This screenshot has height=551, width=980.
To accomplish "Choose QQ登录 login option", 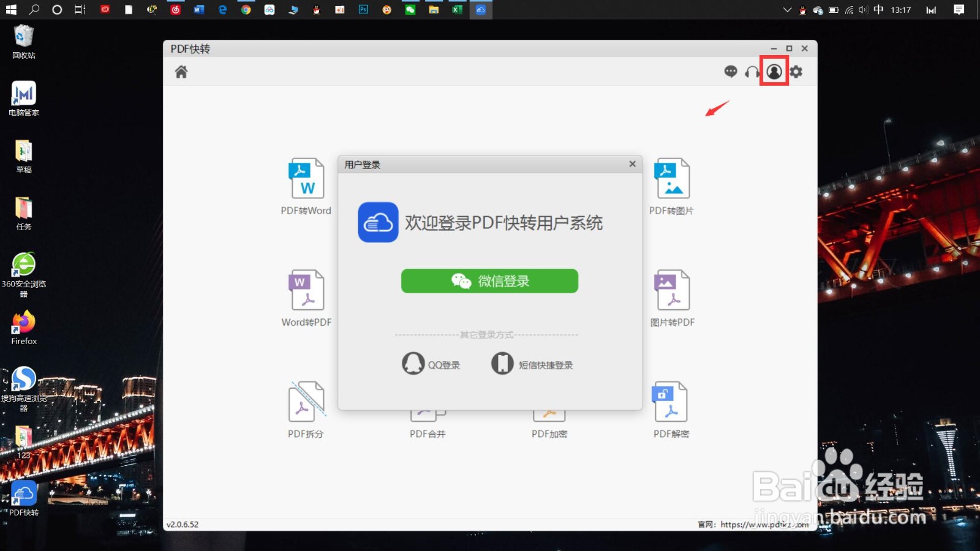I will pos(431,363).
